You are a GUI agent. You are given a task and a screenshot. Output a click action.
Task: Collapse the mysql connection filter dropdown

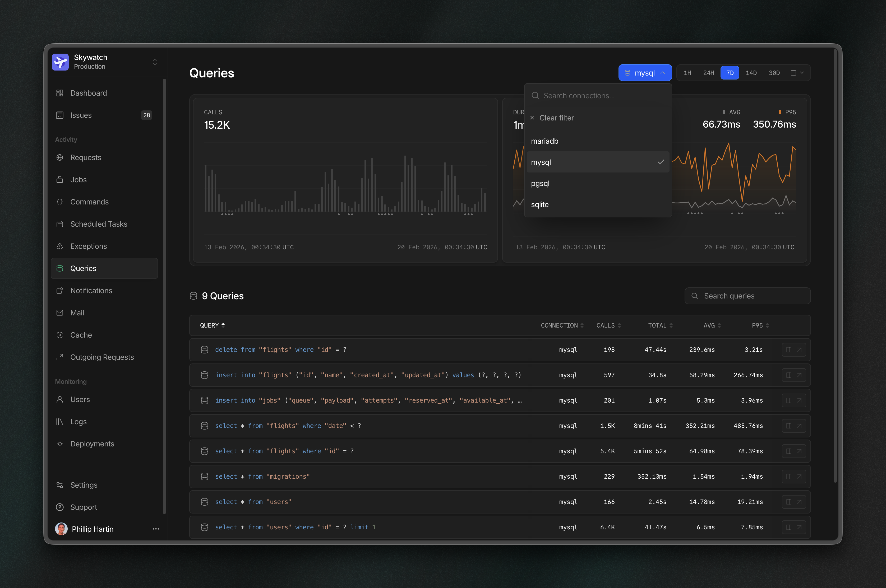click(x=663, y=72)
